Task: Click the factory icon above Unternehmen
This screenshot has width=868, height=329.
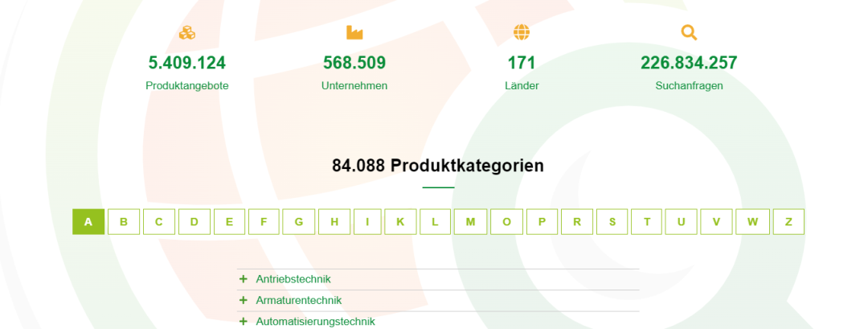Action: [354, 33]
